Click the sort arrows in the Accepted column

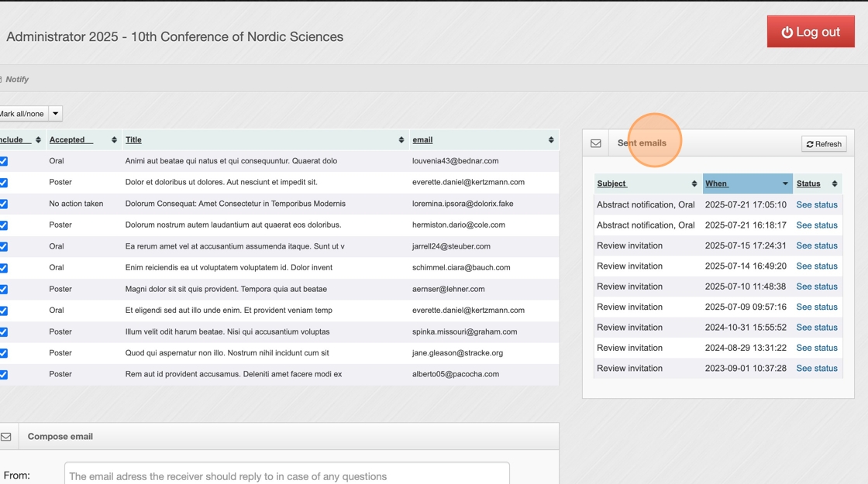tap(114, 140)
